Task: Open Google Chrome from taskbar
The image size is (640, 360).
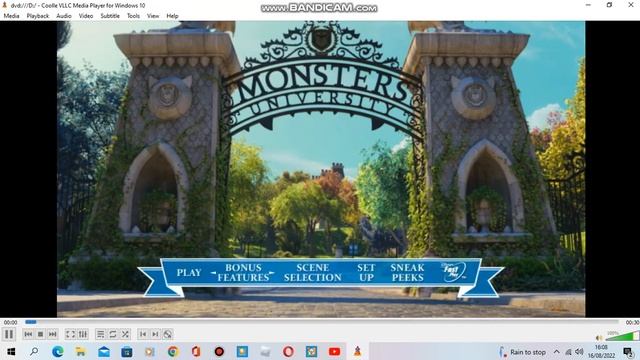Action: (x=173, y=351)
